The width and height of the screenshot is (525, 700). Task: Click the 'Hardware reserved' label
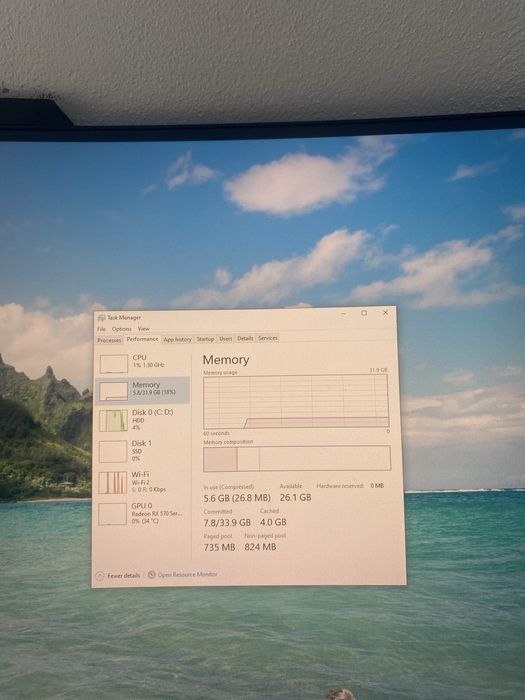340,486
